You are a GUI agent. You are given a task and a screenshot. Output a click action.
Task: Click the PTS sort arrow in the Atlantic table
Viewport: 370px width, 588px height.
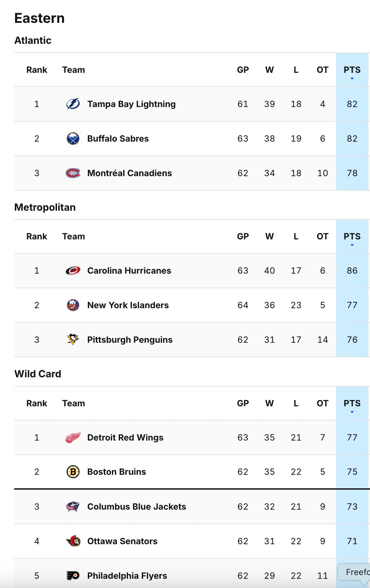[352, 79]
